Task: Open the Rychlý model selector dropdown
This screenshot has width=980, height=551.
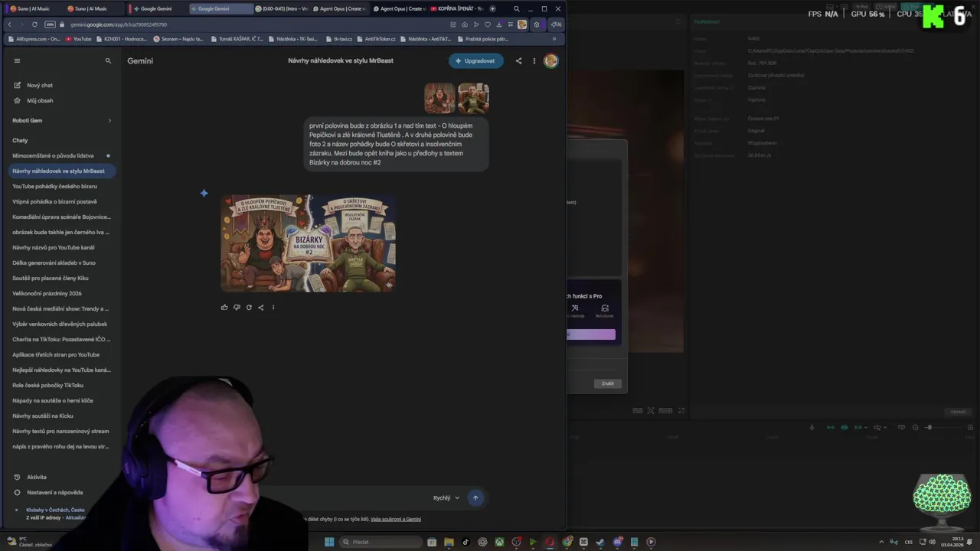Action: coord(446,497)
